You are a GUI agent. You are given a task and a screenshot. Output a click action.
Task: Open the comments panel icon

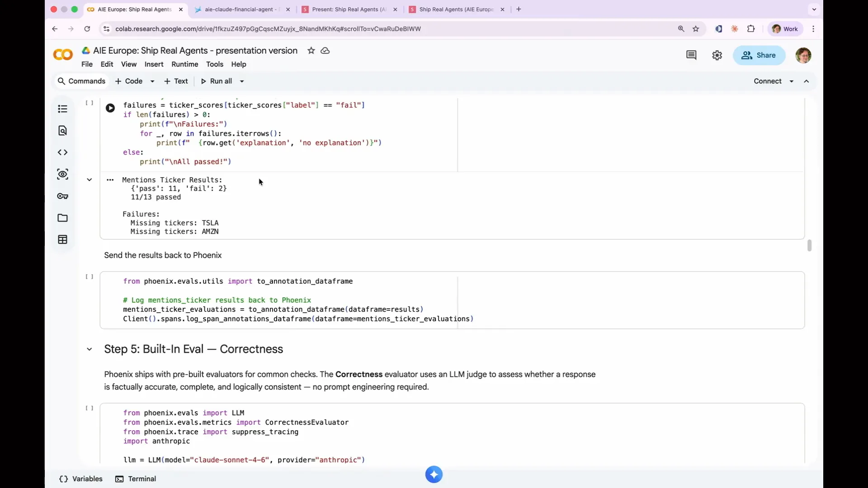coord(691,55)
